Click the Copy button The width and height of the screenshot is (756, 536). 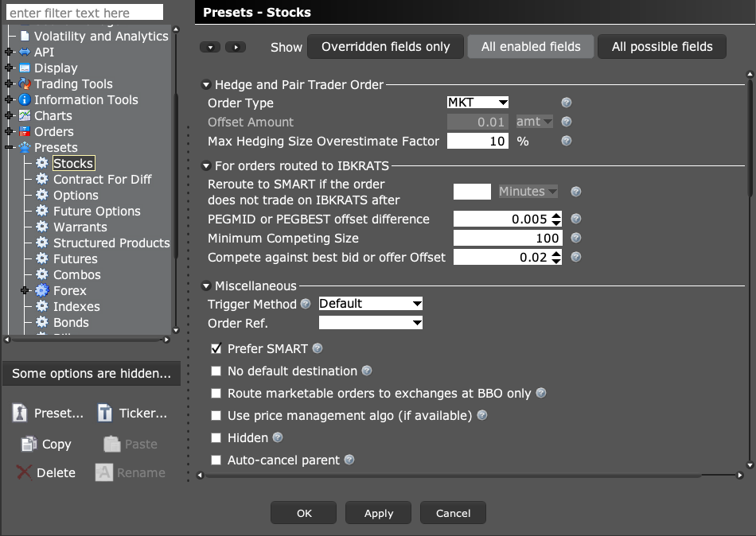tap(46, 444)
